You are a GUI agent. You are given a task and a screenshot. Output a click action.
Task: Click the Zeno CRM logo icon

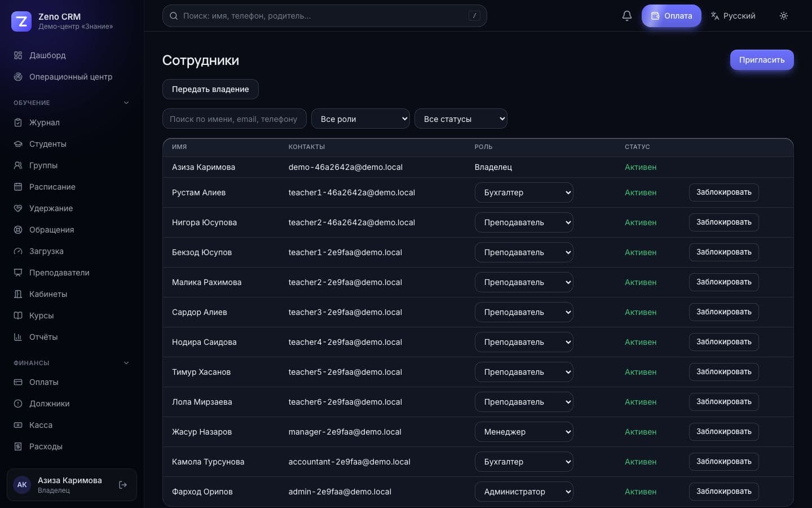click(21, 21)
